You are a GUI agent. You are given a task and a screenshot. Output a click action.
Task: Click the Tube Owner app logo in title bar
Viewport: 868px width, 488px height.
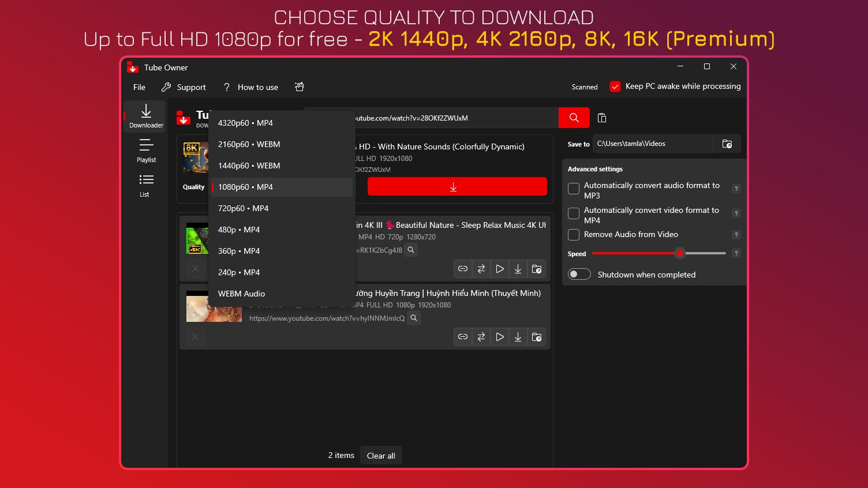[133, 67]
